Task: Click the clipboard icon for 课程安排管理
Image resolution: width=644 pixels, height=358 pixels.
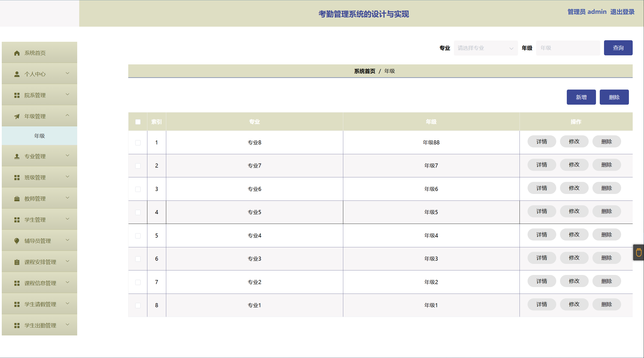Action: point(17,262)
